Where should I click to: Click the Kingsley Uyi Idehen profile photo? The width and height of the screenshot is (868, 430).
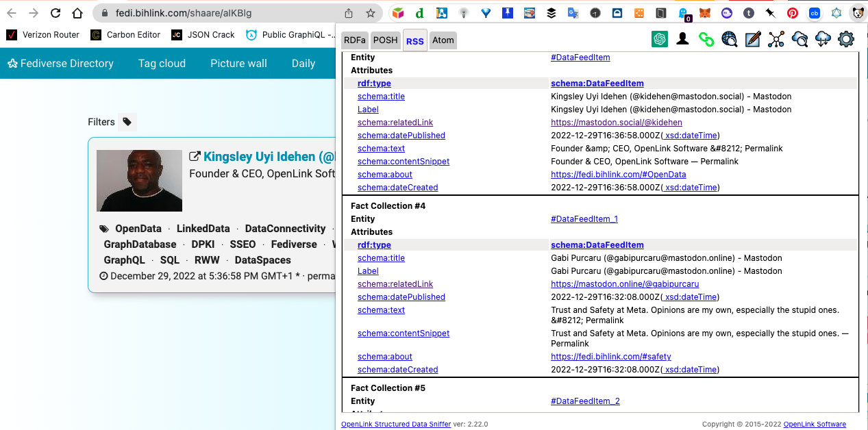[x=139, y=181]
